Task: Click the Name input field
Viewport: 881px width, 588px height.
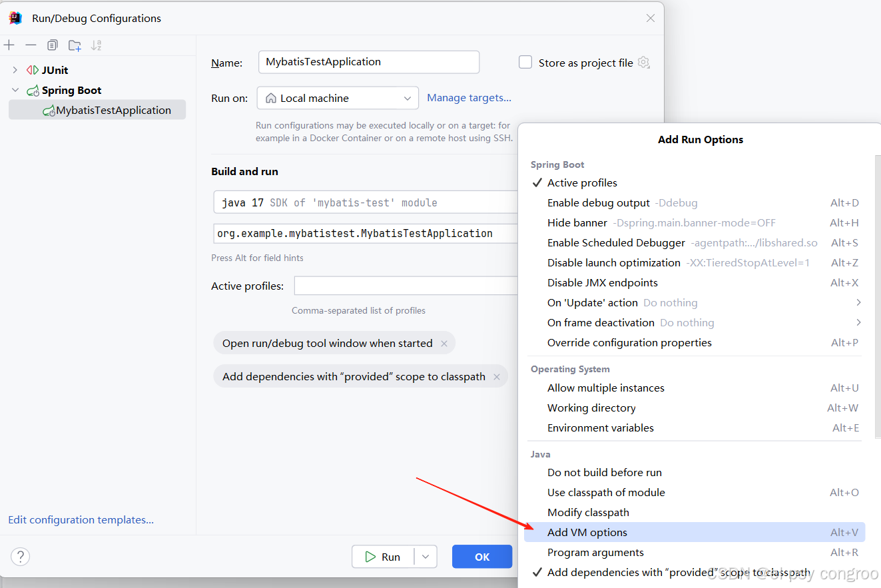Action: click(x=368, y=62)
